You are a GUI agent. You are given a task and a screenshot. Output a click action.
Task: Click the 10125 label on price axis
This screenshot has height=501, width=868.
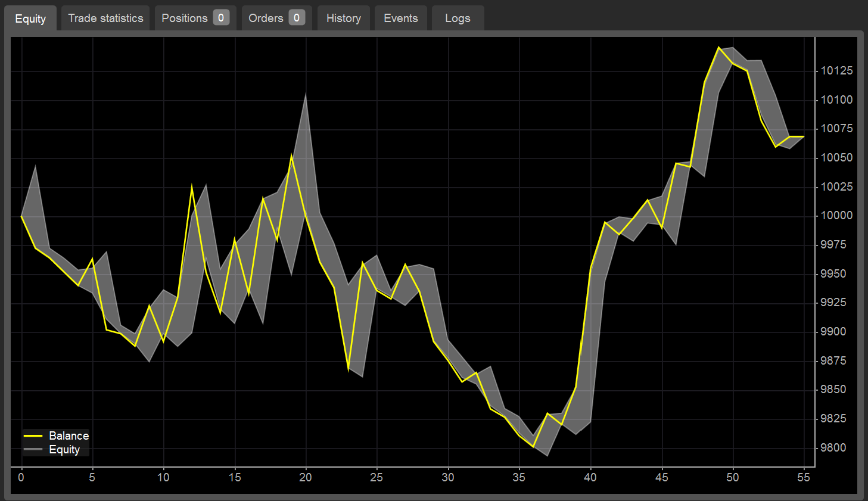836,71
